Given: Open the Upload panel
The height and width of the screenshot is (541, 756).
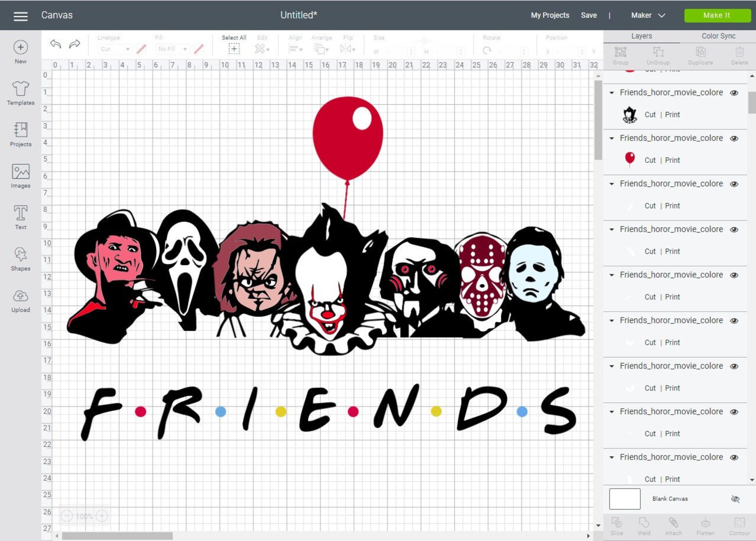Looking at the screenshot, I should [20, 301].
